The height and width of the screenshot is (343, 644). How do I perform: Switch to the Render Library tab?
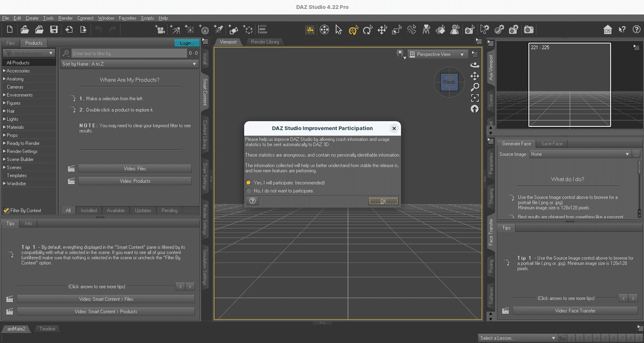click(265, 42)
